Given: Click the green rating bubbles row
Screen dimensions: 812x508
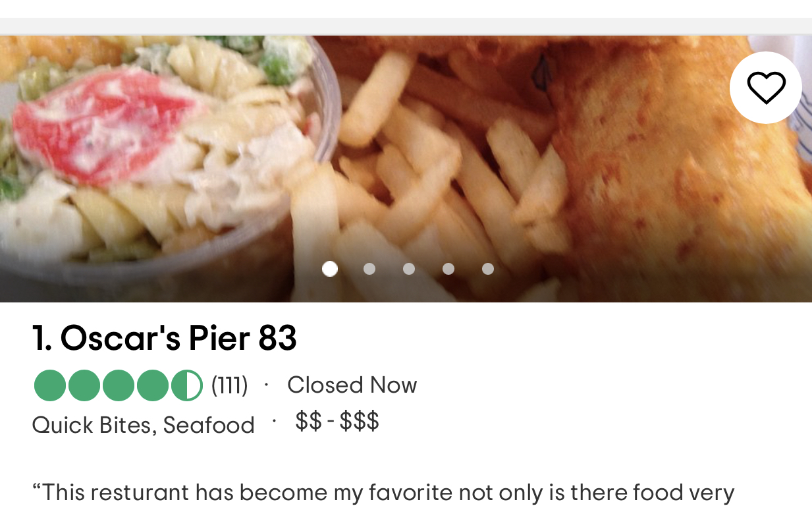Looking at the screenshot, I should (119, 385).
